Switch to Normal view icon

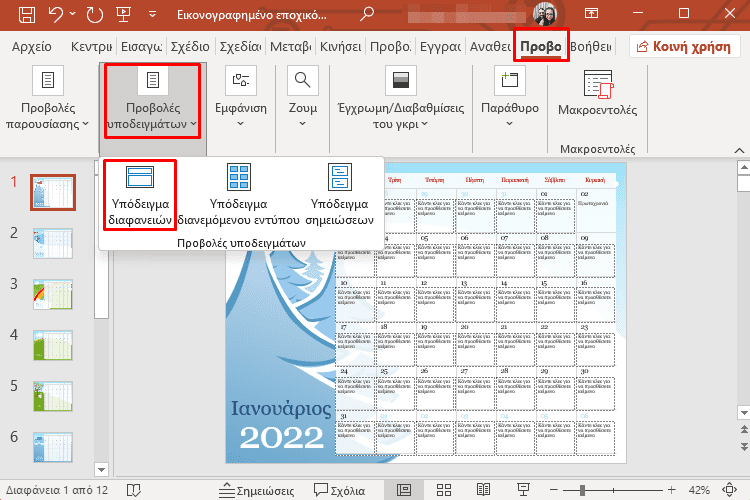[404, 490]
